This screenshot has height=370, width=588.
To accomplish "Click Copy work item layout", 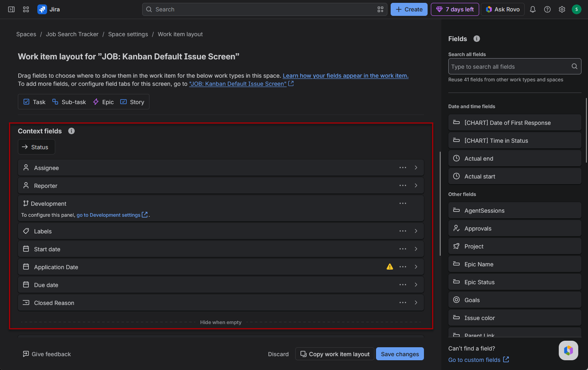I will click(x=335, y=354).
